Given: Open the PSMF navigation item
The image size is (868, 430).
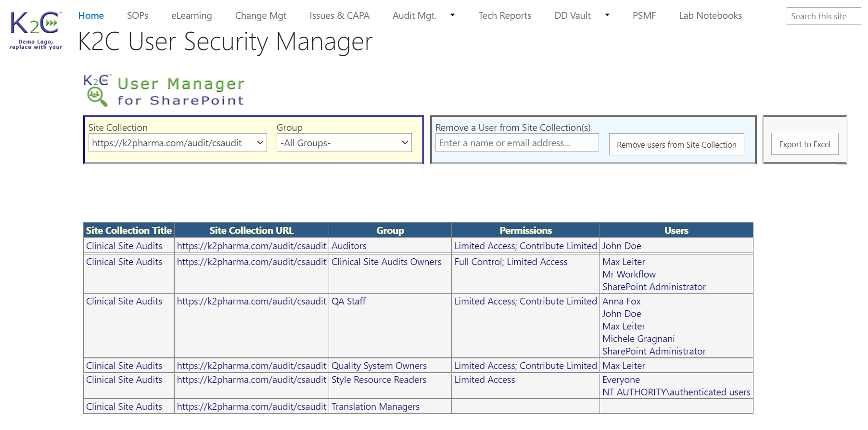Looking at the screenshot, I should 644,15.
